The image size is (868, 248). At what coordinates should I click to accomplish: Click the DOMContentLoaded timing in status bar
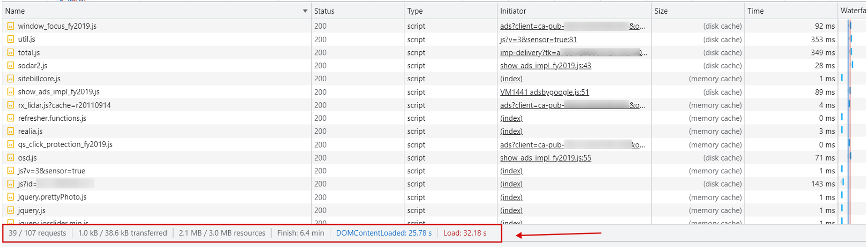tap(384, 233)
